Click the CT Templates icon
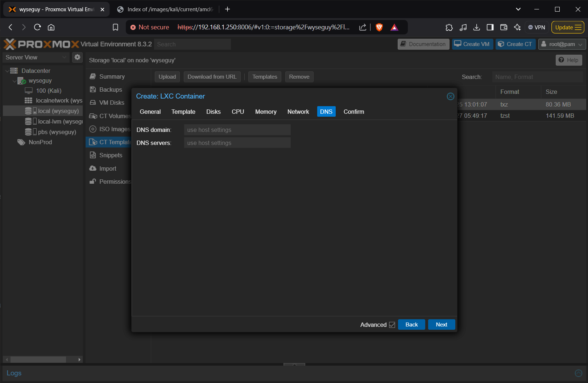Image resolution: width=588 pixels, height=383 pixels. 93,142
